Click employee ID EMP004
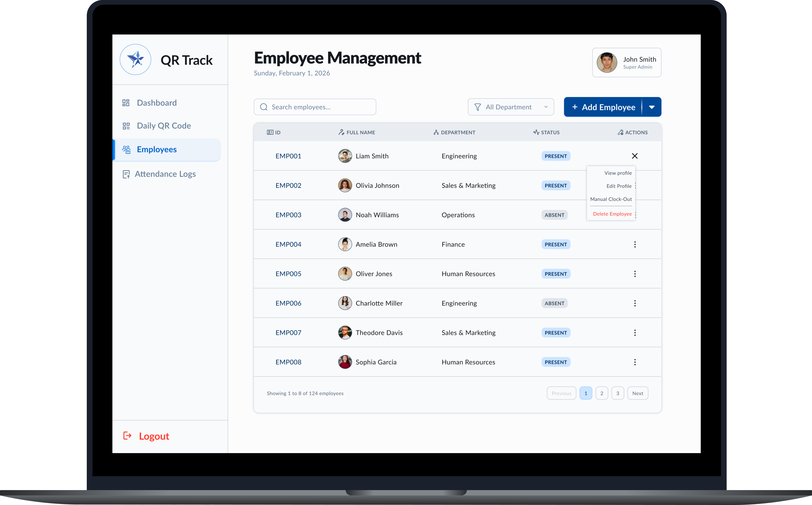The width and height of the screenshot is (812, 505). (288, 244)
